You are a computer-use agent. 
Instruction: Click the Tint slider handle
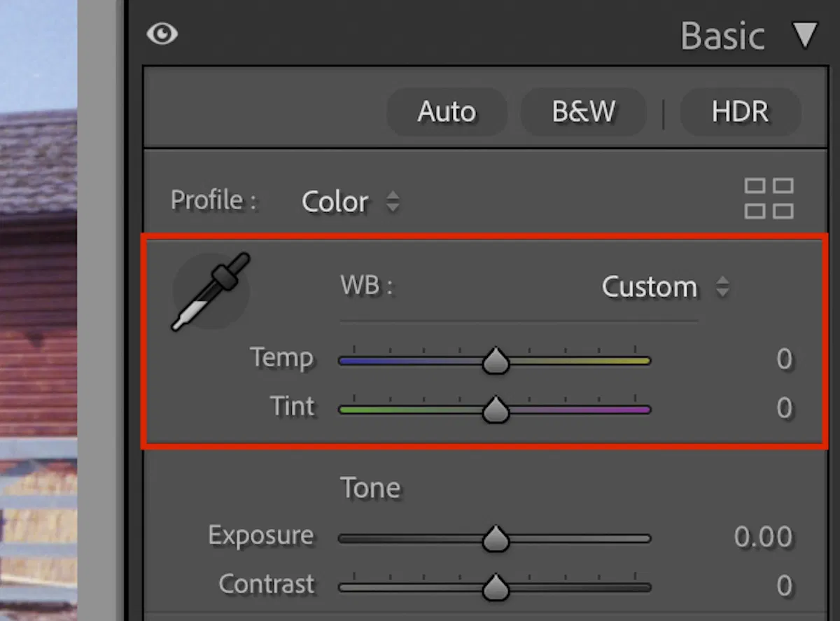pos(496,410)
